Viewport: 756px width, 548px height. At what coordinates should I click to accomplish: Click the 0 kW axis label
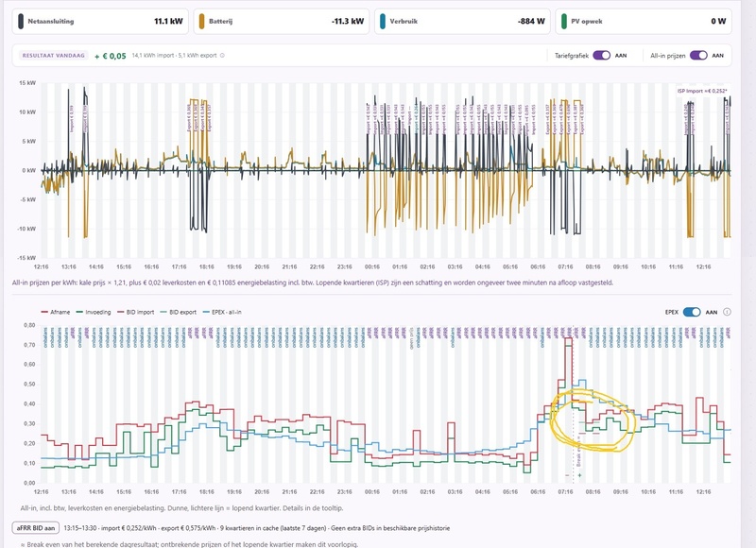28,170
